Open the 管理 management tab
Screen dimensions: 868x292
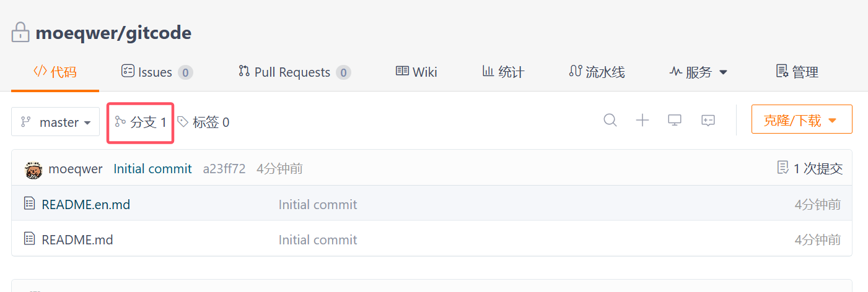tap(797, 72)
